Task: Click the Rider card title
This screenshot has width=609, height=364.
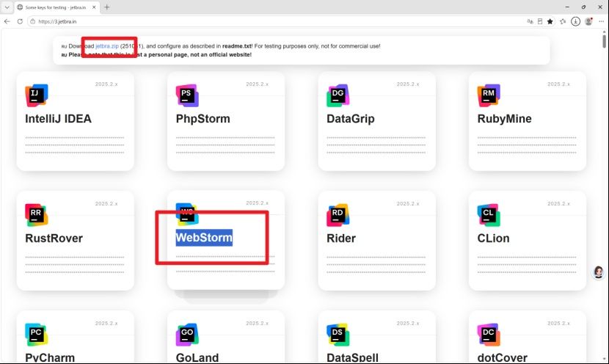Action: (x=341, y=238)
